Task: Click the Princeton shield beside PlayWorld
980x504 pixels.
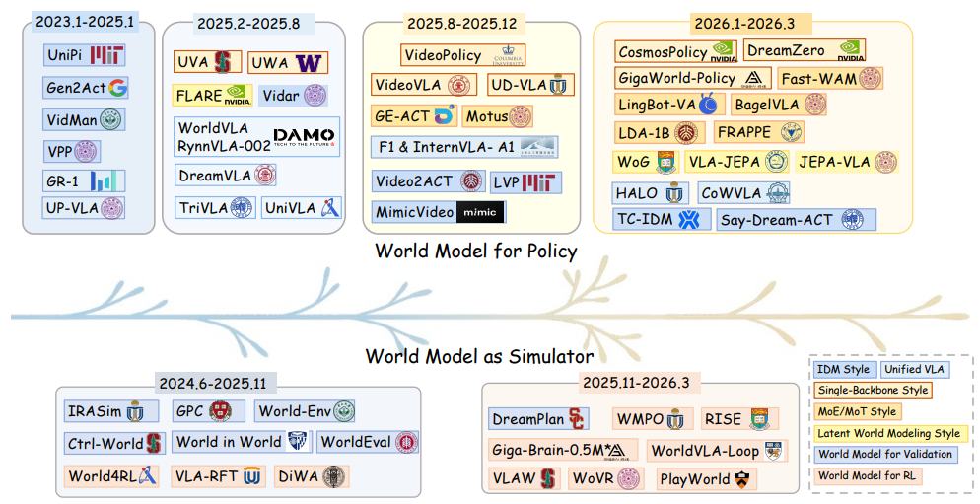Action: [x=741, y=479]
